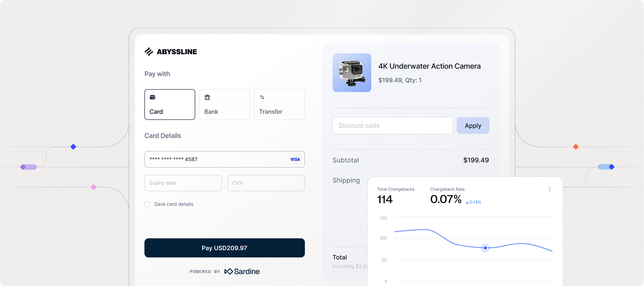Click the Pay with heading

click(157, 74)
